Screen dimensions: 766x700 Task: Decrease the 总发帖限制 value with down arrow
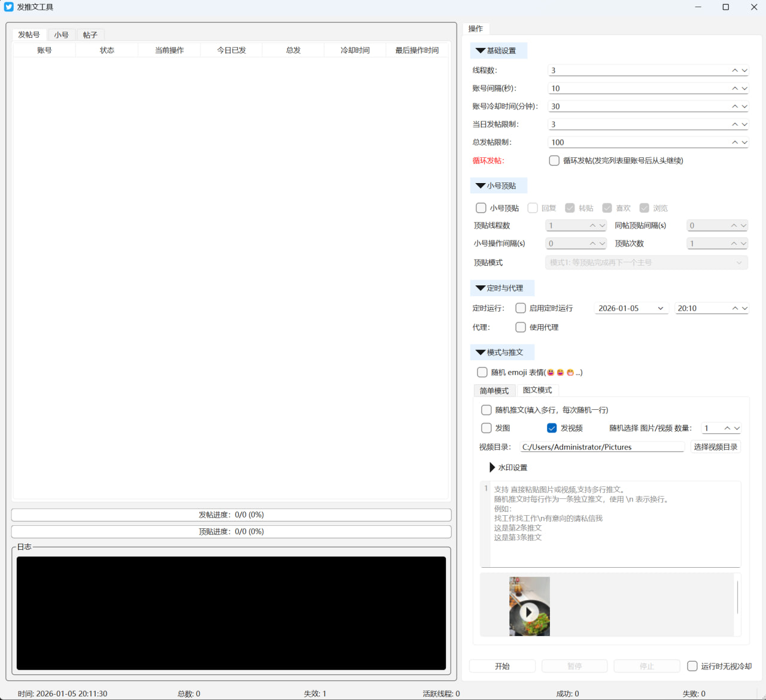(x=744, y=142)
